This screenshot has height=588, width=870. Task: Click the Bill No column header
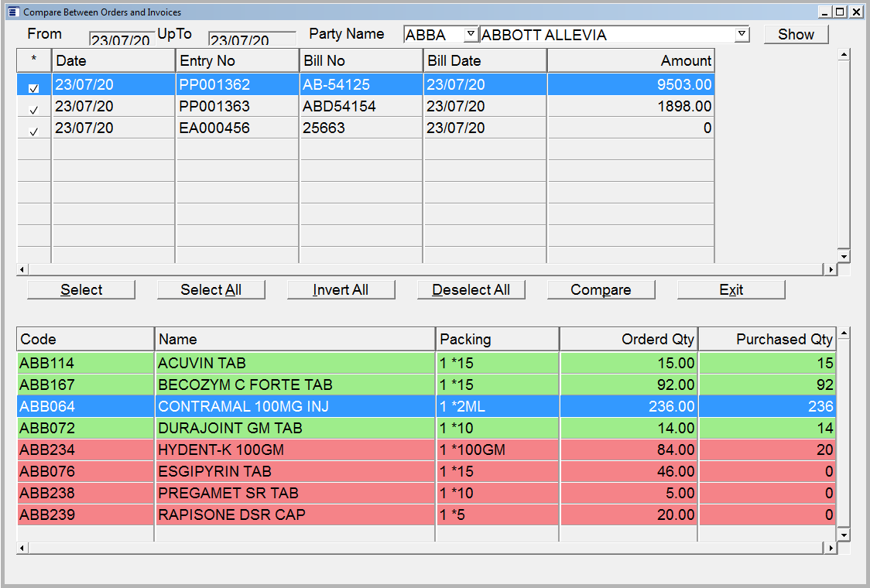click(361, 60)
